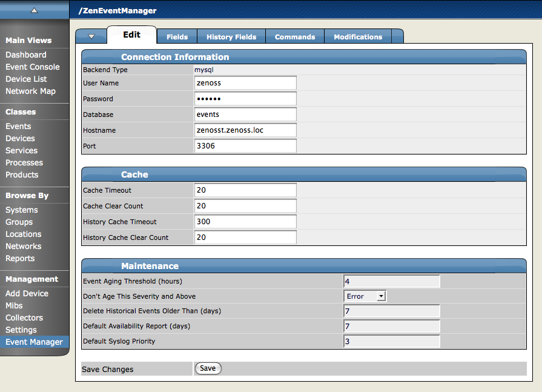The width and height of the screenshot is (542, 392).
Task: Open Devices under Classes
Action: 20,138
